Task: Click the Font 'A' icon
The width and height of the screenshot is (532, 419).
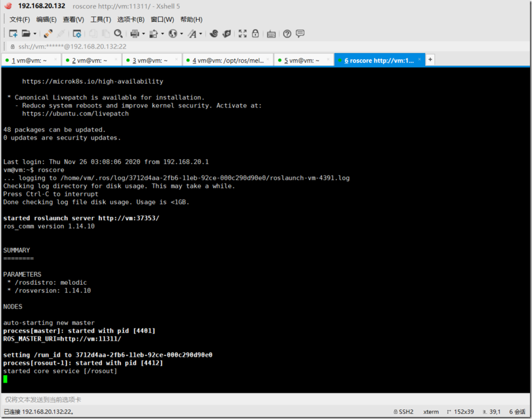Action: click(x=192, y=34)
